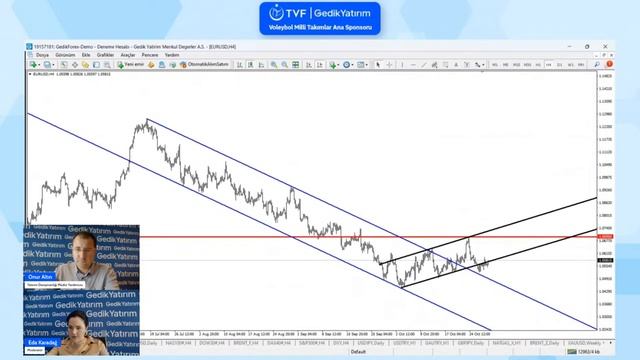Toggle OtomatikAlımSatım auto trading
The width and height of the screenshot is (640, 360).
[204, 64]
